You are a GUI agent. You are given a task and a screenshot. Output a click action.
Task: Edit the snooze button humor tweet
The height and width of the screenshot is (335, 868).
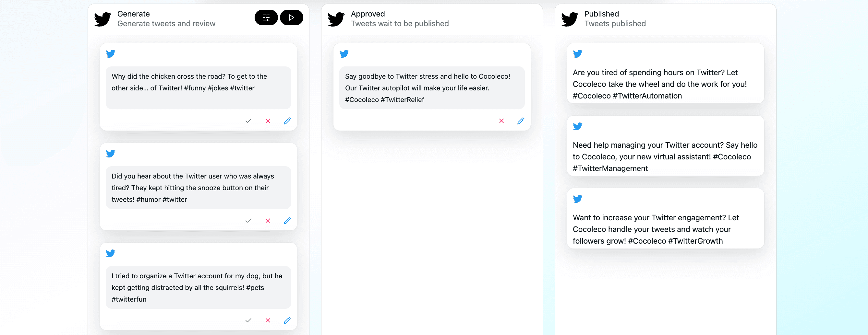(x=287, y=221)
